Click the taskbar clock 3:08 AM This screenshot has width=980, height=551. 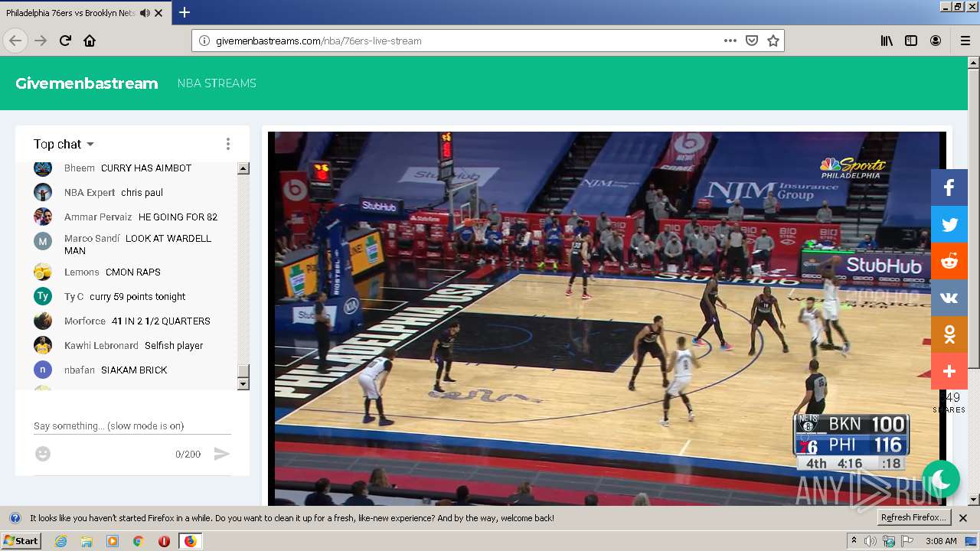[941, 541]
